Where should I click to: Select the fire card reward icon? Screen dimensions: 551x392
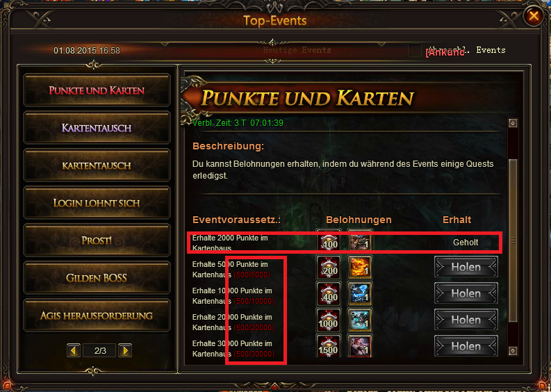pyautogui.click(x=359, y=268)
